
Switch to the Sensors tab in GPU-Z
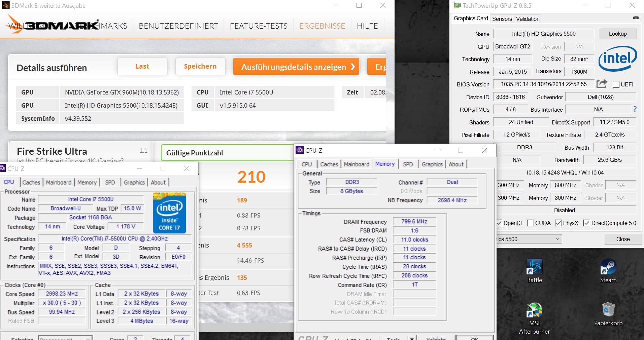pos(502,19)
